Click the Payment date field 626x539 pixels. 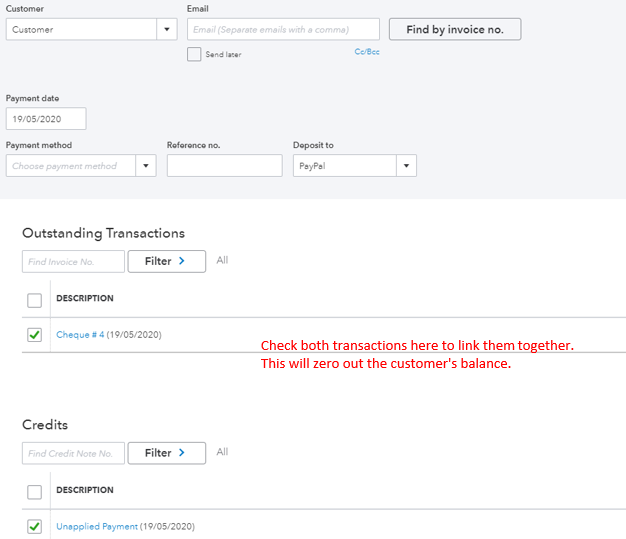click(46, 118)
